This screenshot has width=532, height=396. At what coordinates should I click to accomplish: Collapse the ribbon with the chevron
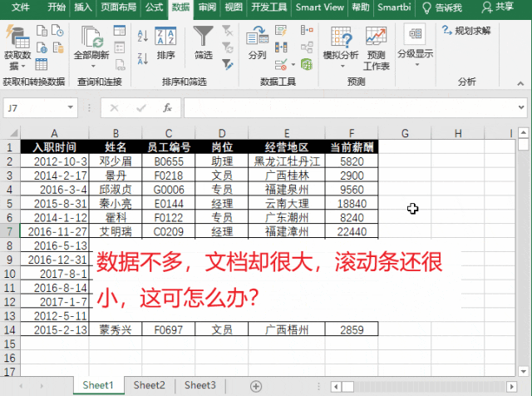tap(520, 83)
